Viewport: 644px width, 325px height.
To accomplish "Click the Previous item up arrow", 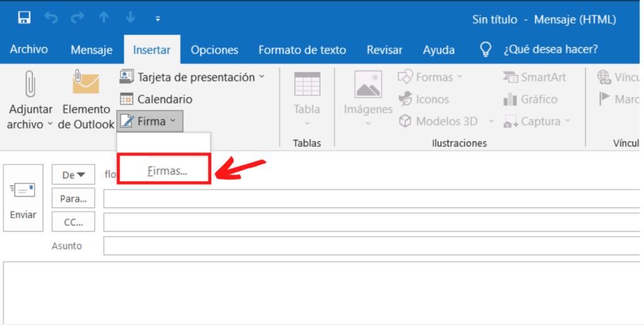I will coord(104,17).
